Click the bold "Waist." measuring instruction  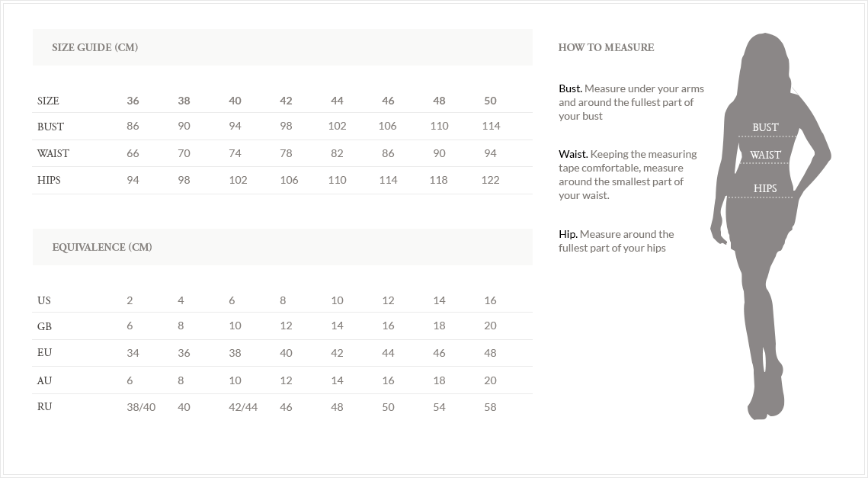[x=573, y=154]
